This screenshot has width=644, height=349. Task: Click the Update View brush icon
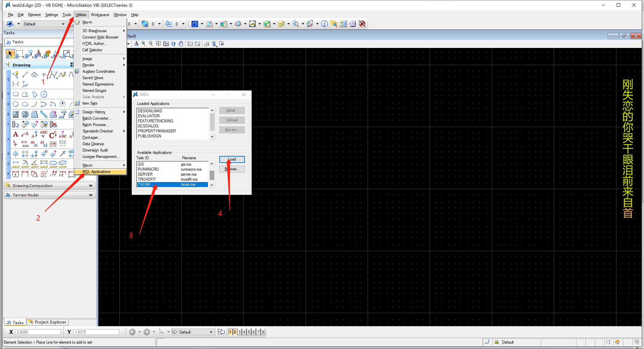(x=136, y=44)
